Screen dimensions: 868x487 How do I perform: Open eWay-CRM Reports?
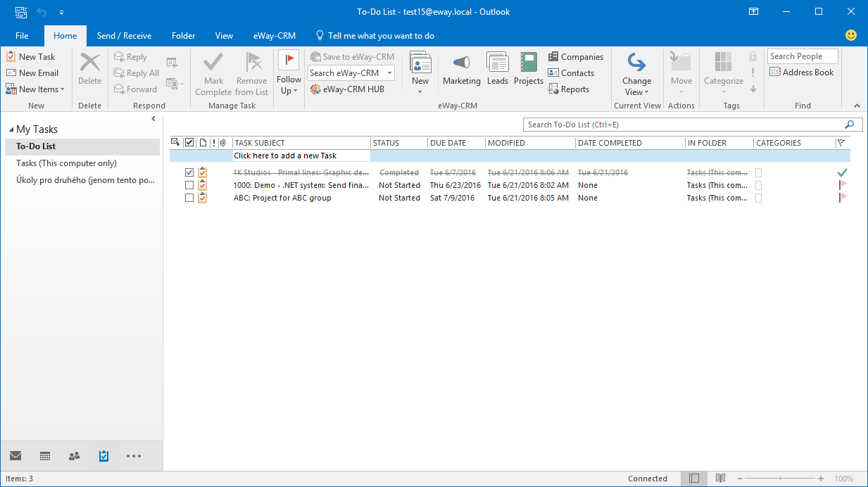[x=569, y=89]
